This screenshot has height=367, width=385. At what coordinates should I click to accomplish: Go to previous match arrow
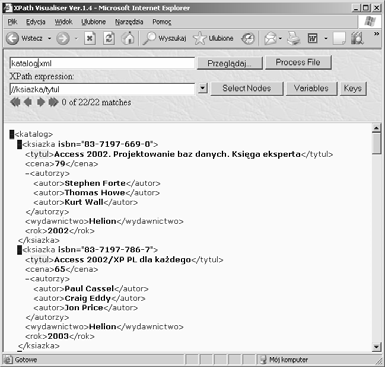(x=28, y=102)
